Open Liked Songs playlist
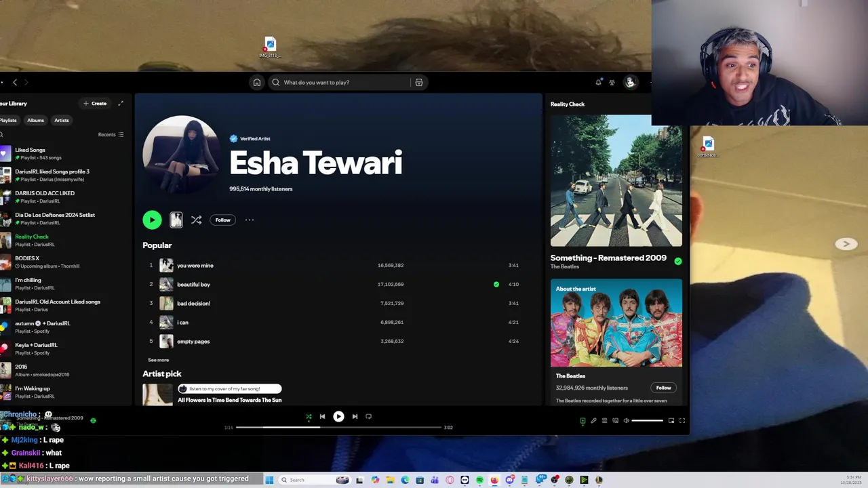The height and width of the screenshot is (488, 868). (x=64, y=154)
